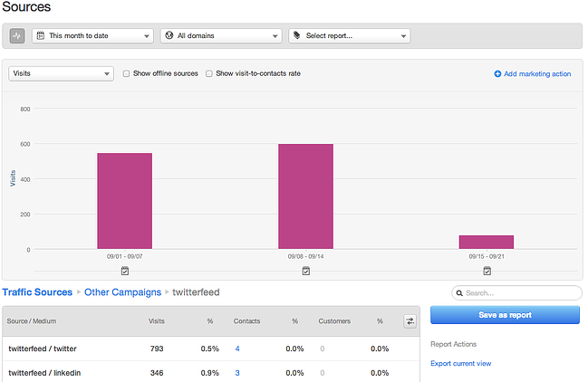This screenshot has width=588, height=382.
Task: Expand the All domains dropdown
Action: (221, 36)
